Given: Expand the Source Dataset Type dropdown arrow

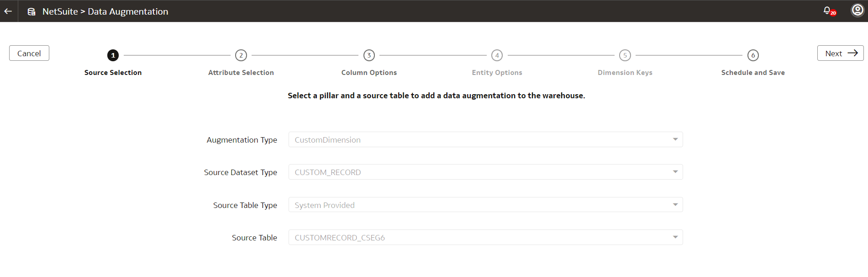Looking at the screenshot, I should pyautogui.click(x=675, y=172).
